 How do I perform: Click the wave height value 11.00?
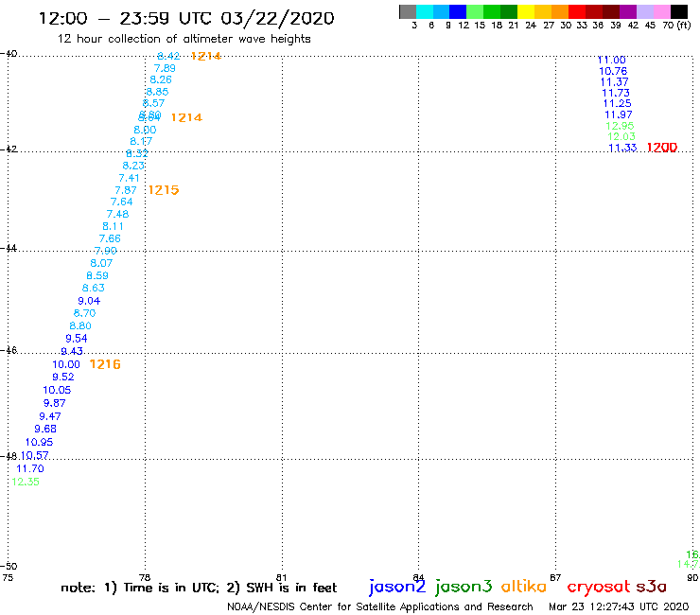pos(612,60)
